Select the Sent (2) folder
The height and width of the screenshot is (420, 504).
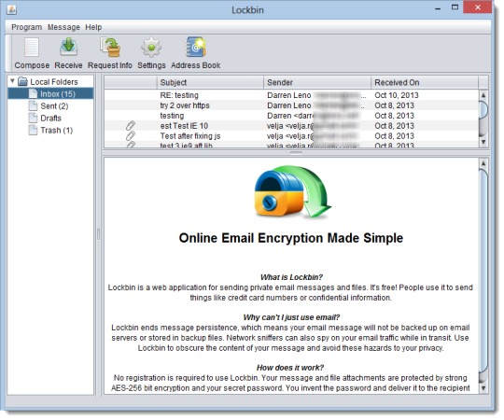point(54,106)
